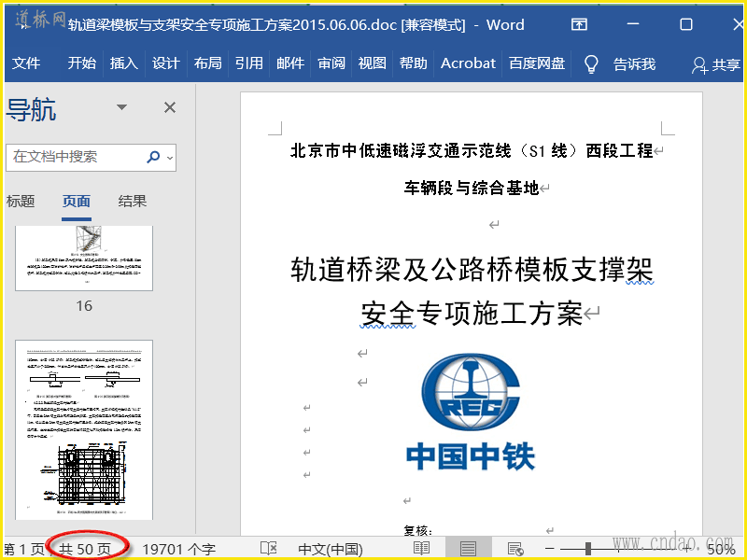Select the 审阅 ribbon tab
This screenshot has width=747, height=560.
coord(331,63)
